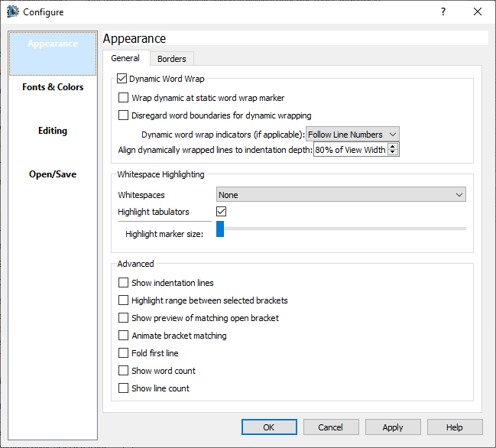
Task: Click the Kate application icon in title bar
Action: coord(13,11)
